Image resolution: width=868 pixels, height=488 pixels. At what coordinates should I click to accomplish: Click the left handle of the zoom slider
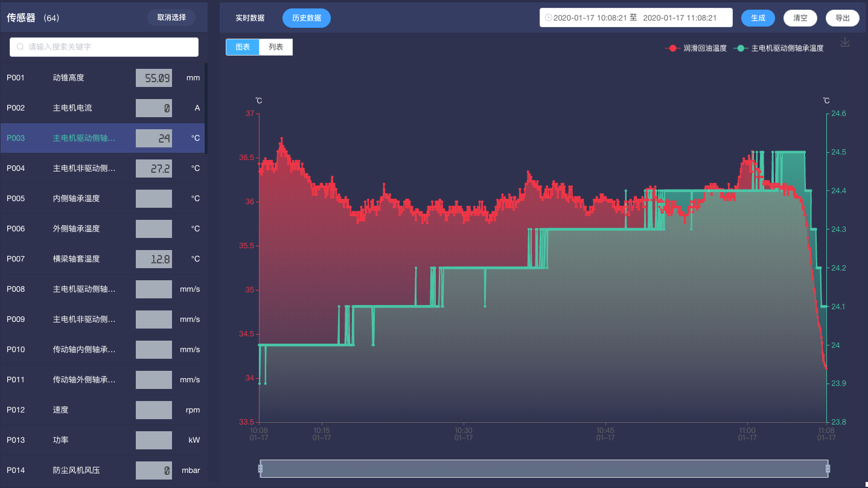tap(261, 469)
